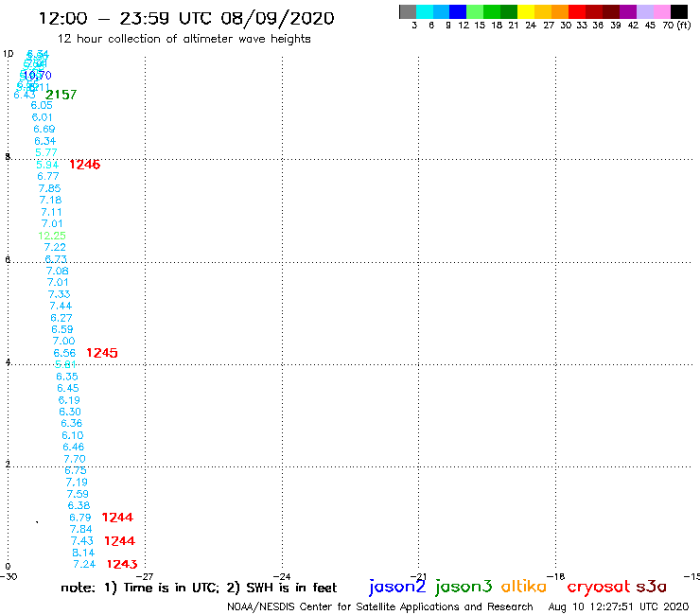
Task: Select the cryosat satellite label
Action: click(598, 587)
